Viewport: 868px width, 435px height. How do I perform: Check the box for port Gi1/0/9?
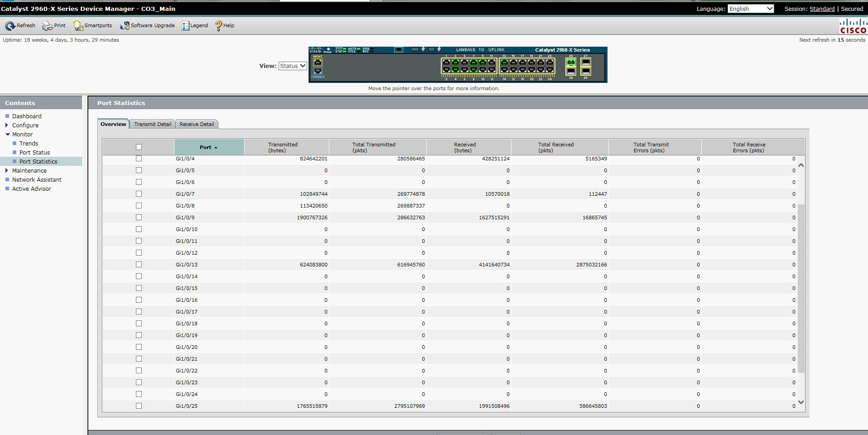139,217
